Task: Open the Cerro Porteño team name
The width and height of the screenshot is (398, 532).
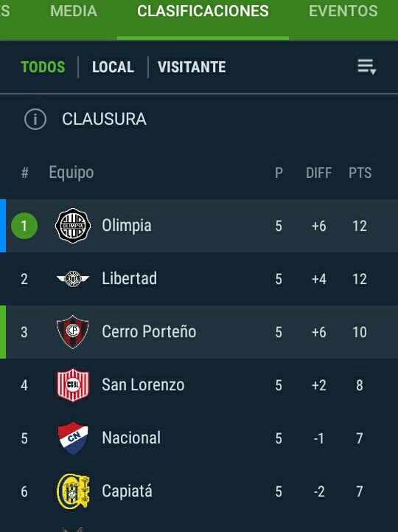Action: point(149,332)
